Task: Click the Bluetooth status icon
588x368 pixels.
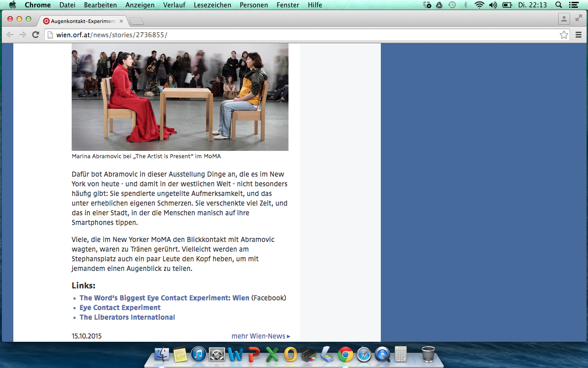Action: coord(465,5)
